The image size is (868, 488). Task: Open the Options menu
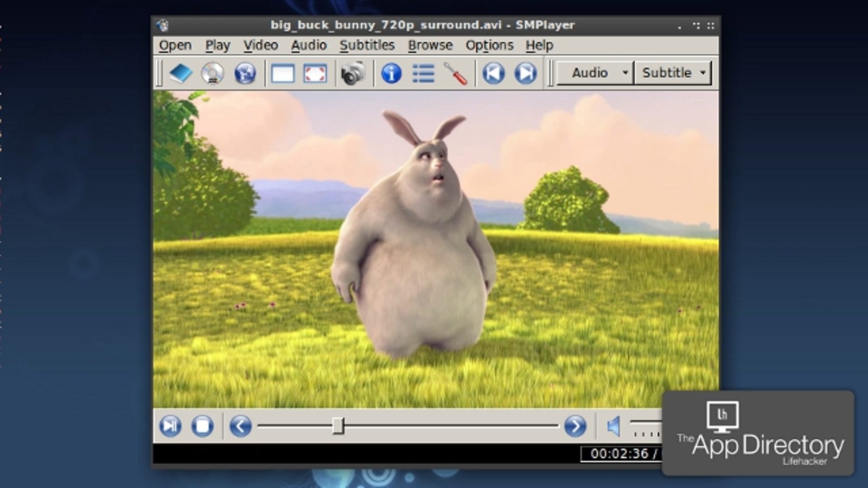click(x=489, y=45)
